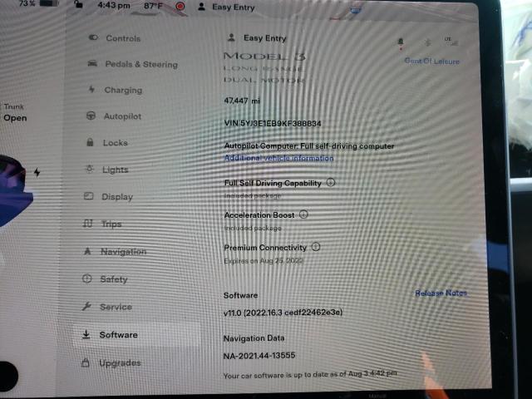Open the Charging settings
532x399 pixels.
(x=115, y=90)
